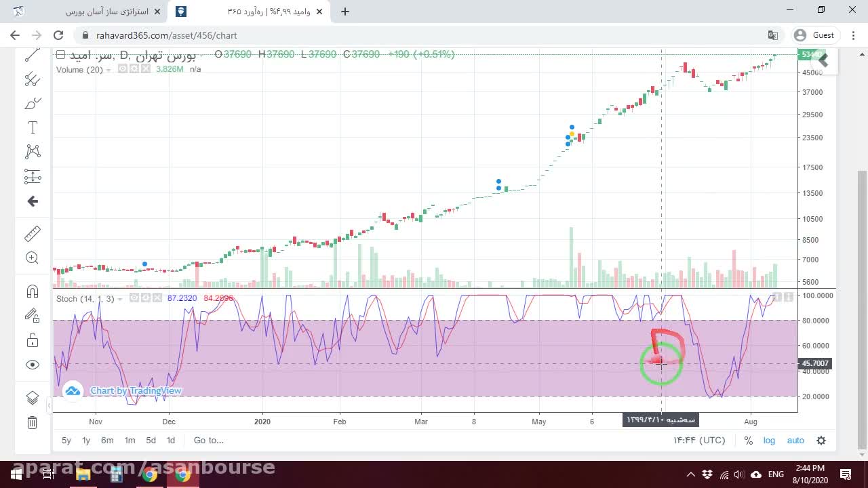Set chart range to 5d
The image size is (868, 488).
click(151, 441)
